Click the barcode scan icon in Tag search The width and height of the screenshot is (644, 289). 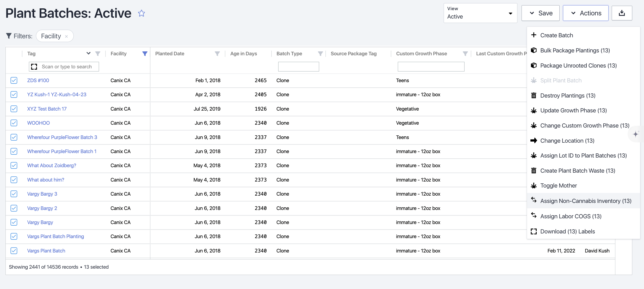(x=34, y=67)
